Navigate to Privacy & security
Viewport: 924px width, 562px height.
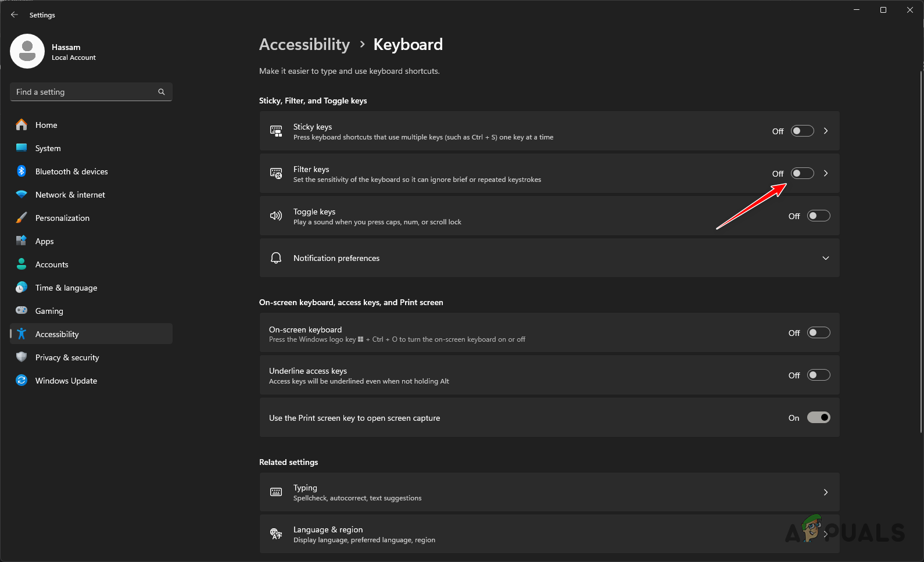click(x=67, y=357)
